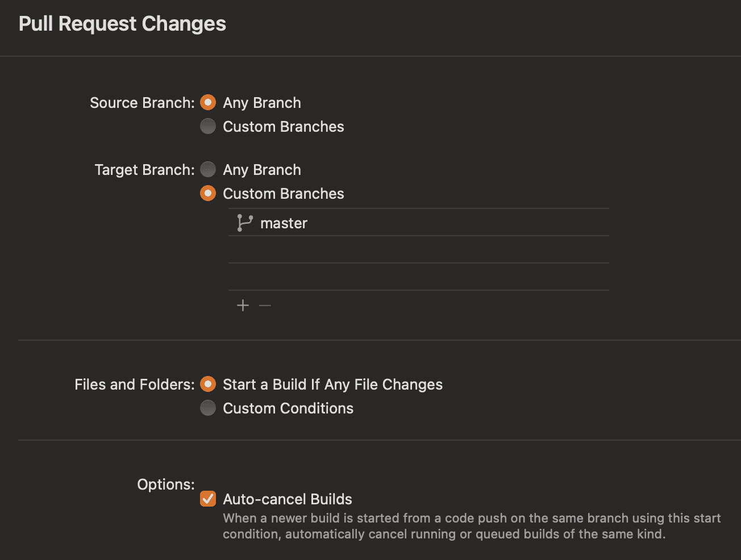Viewport: 741px width, 560px height.
Task: Choose Start a Build If Any File Changes
Action: click(x=208, y=384)
